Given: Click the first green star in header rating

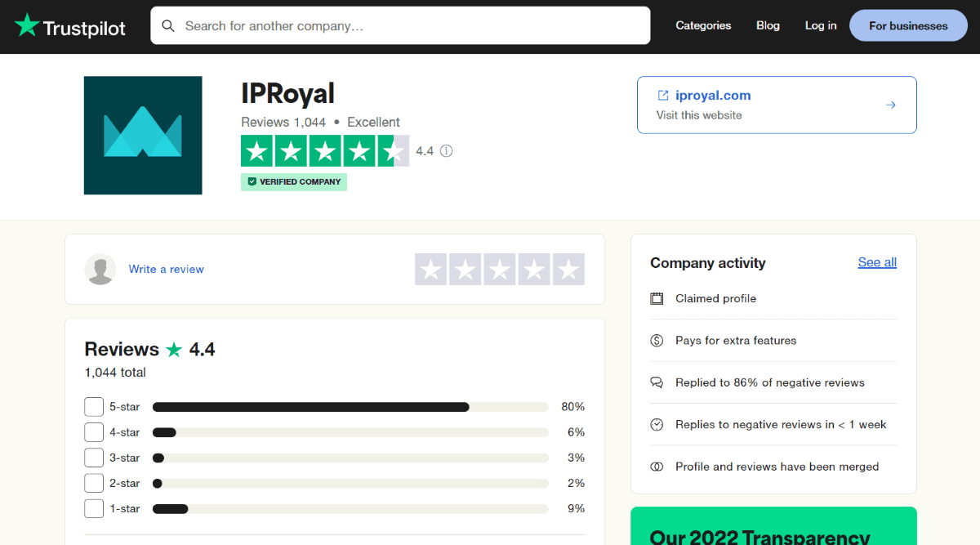Looking at the screenshot, I should coord(257,151).
